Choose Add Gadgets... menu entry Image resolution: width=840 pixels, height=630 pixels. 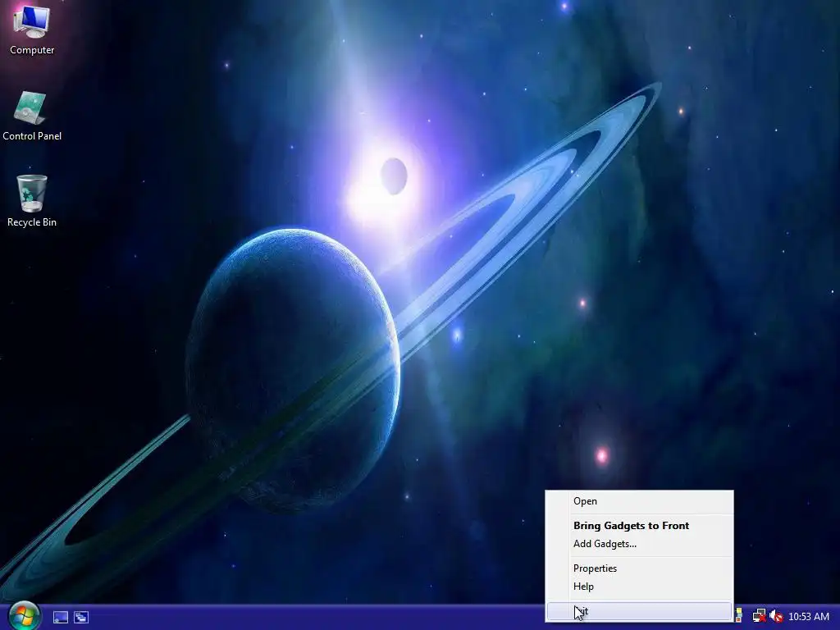639,544
